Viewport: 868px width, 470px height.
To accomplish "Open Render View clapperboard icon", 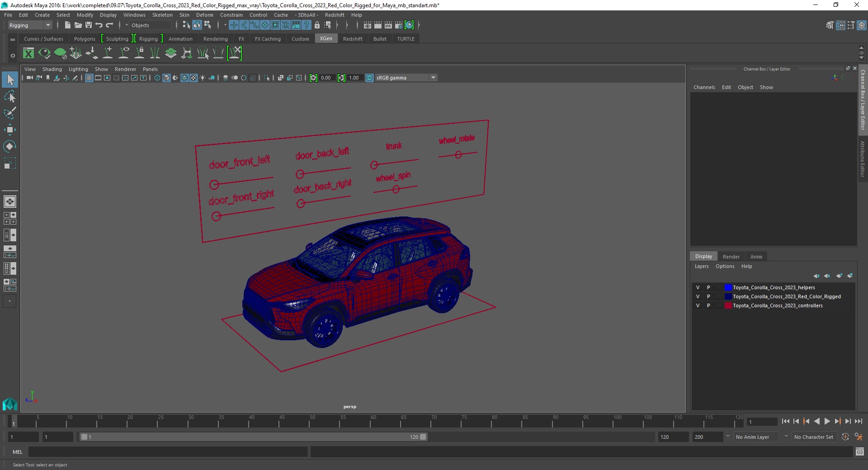I will point(368,25).
